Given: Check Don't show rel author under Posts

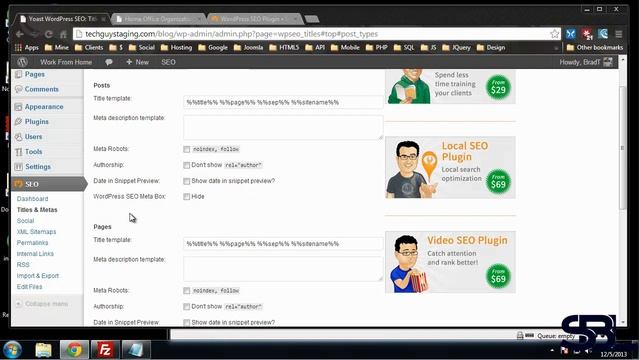Looking at the screenshot, I should coord(187,165).
